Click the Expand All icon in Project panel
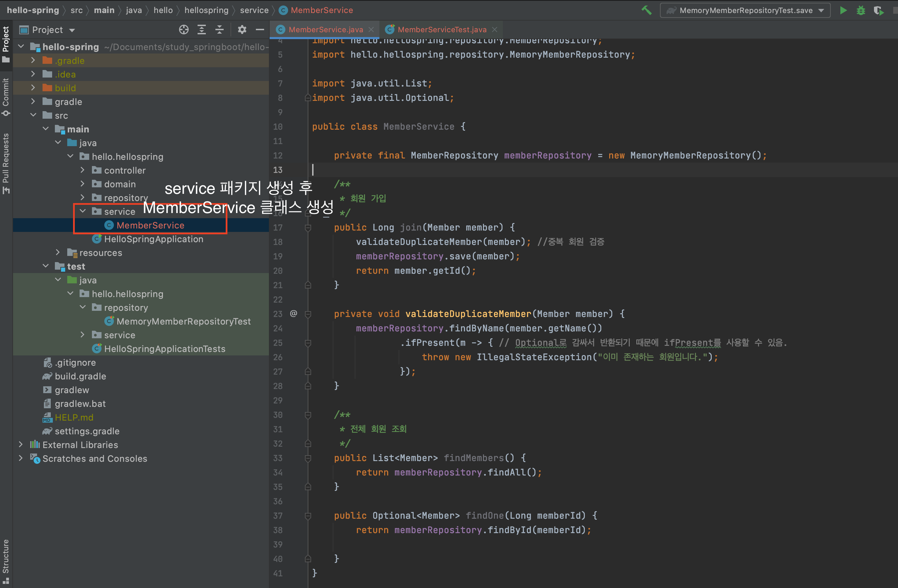 [x=202, y=30]
